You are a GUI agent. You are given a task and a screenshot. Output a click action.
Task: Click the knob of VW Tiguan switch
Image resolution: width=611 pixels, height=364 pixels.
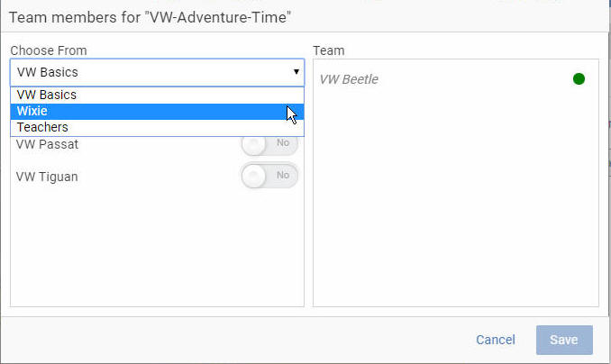coord(254,176)
